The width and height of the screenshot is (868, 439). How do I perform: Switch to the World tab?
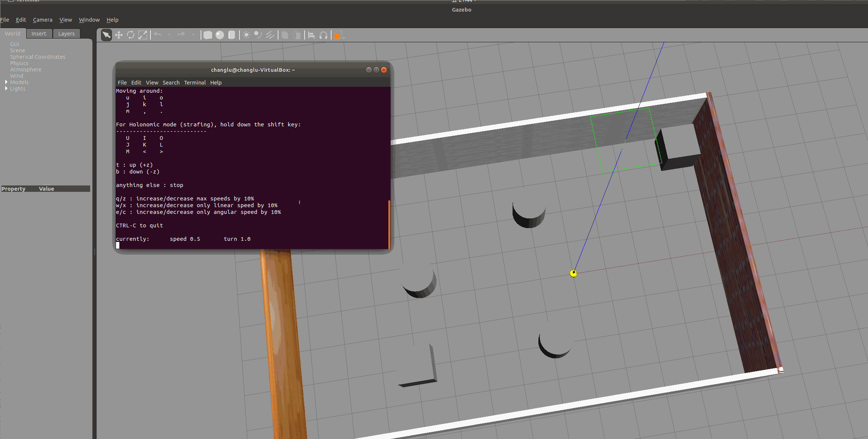13,34
